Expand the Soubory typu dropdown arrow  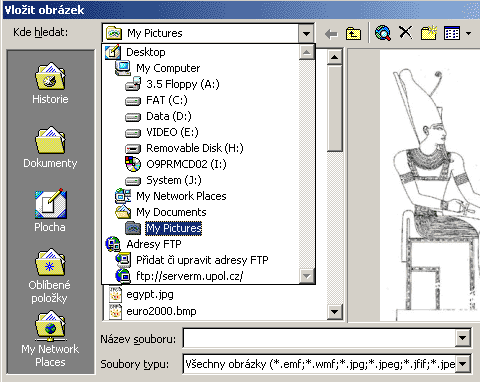coord(463,364)
